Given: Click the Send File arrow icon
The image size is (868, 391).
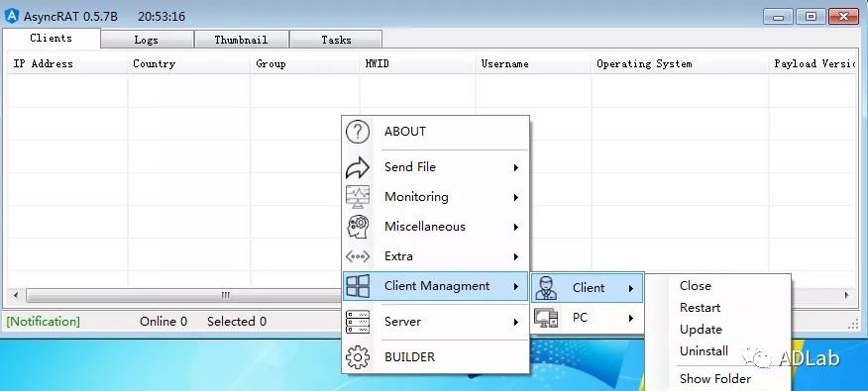Looking at the screenshot, I should (x=358, y=167).
